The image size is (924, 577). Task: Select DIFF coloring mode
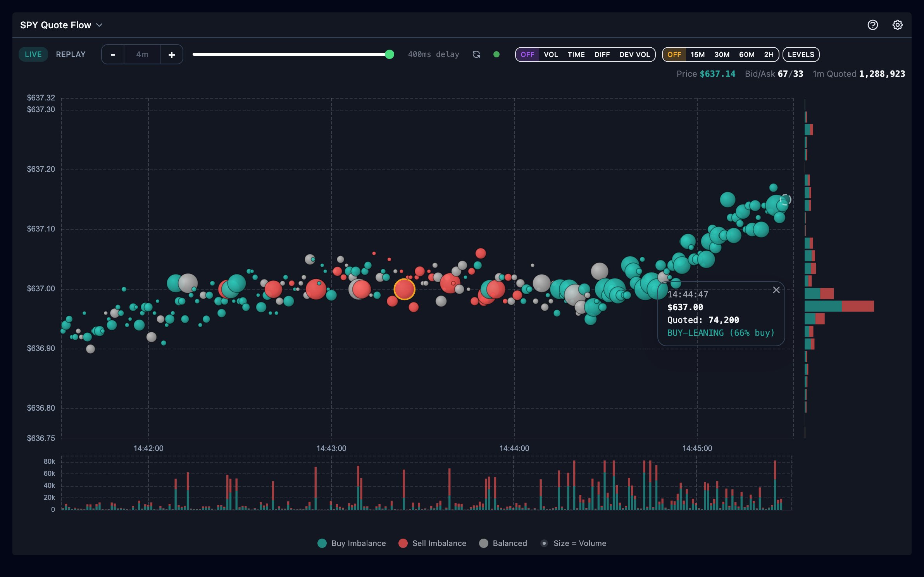tap(602, 55)
